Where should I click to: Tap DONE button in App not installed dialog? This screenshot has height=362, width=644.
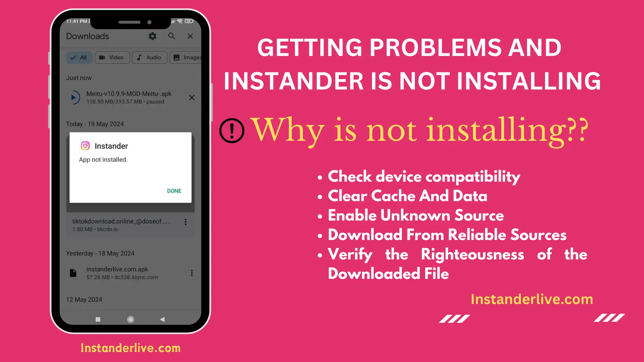point(174,190)
